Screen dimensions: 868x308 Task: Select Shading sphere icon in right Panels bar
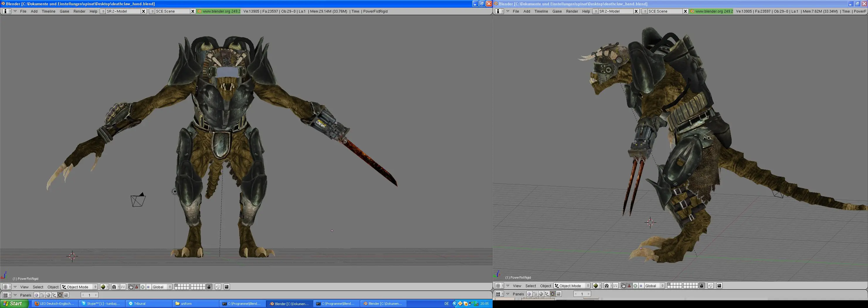(x=541, y=294)
